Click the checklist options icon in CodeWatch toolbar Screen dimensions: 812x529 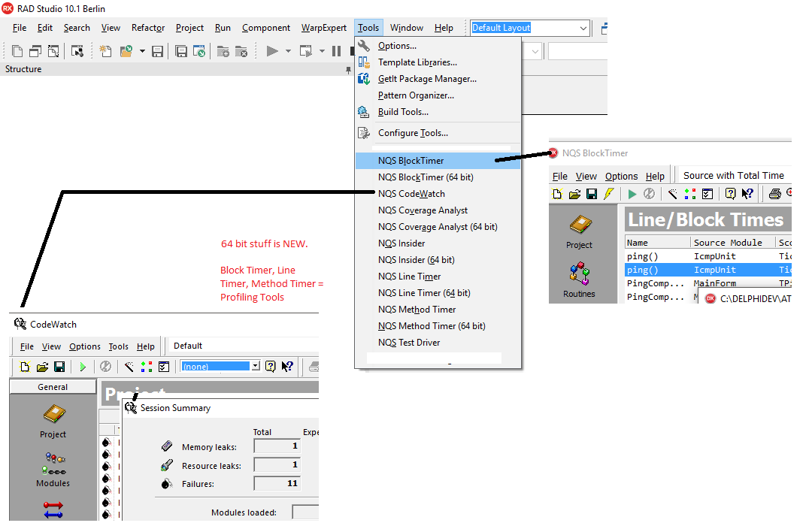(164, 367)
